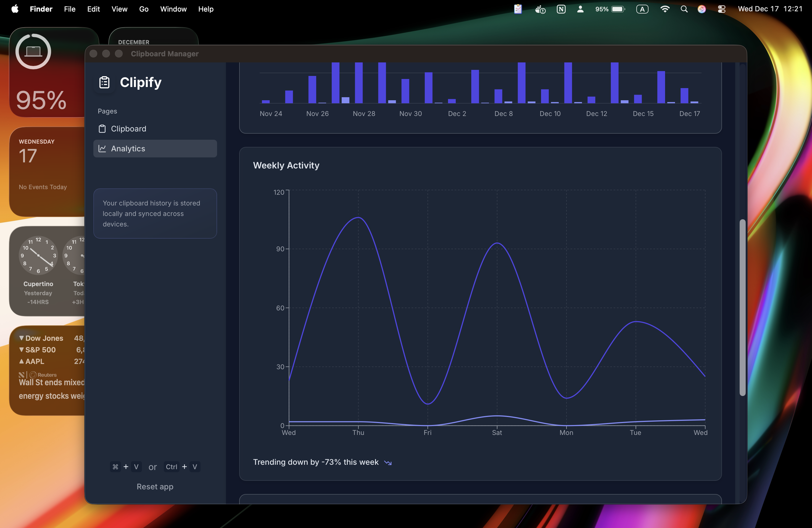Click the Reset app link
Image resolution: width=812 pixels, height=528 pixels.
(155, 486)
